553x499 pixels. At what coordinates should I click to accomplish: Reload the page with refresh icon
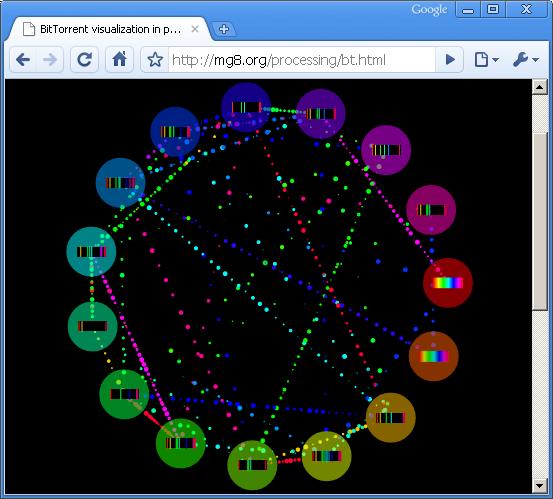pos(85,60)
